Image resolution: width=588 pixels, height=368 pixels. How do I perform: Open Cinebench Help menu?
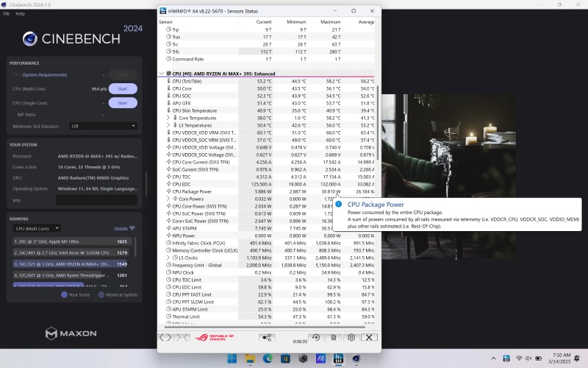tap(21, 13)
